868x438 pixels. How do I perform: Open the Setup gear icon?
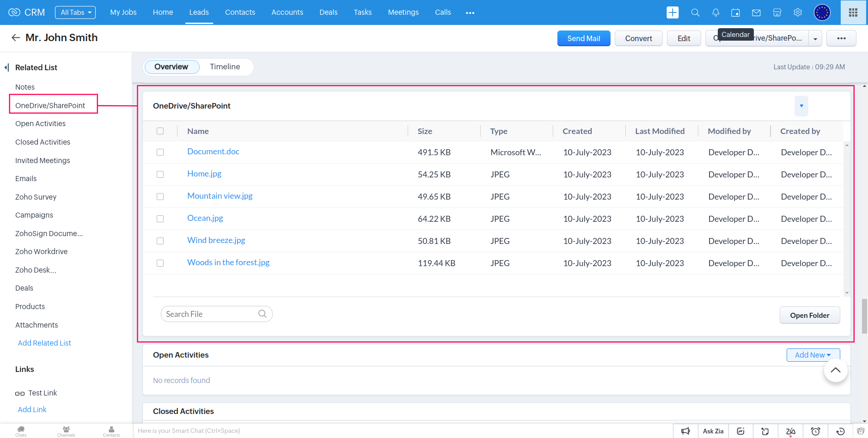pyautogui.click(x=798, y=12)
